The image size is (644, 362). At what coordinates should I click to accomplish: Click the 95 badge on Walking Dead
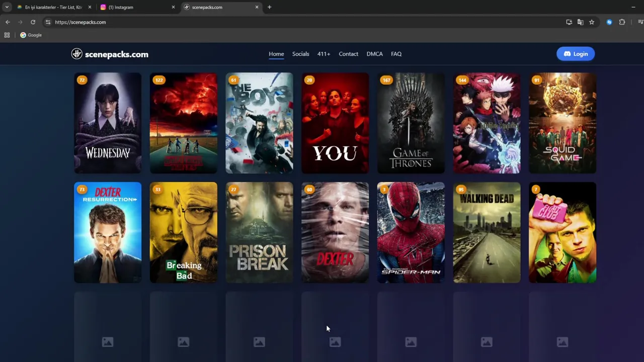pos(461,190)
